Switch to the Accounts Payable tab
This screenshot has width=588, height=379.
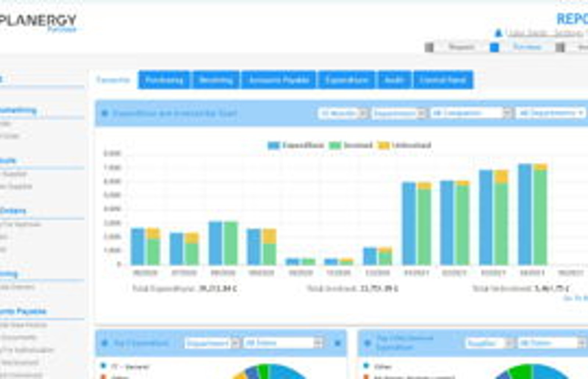click(279, 80)
